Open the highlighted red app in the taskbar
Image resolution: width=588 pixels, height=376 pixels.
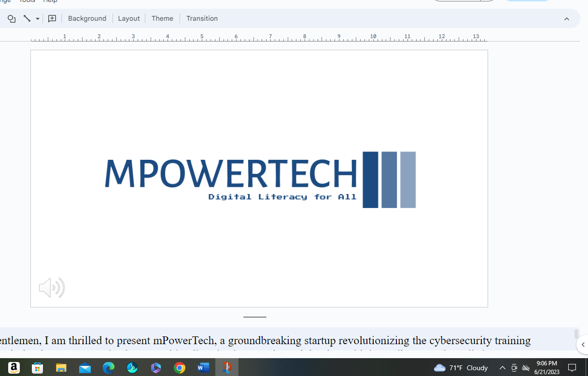click(227, 368)
